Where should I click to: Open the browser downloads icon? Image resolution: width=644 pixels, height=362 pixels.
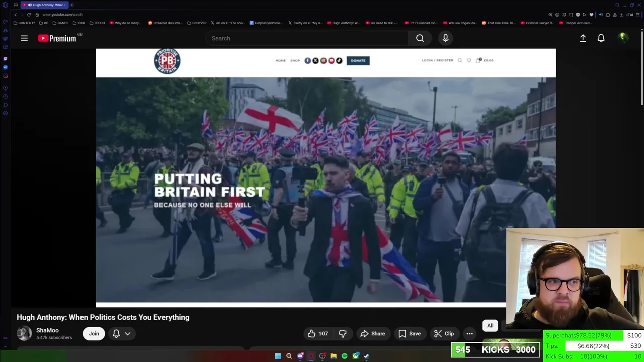pyautogui.click(x=621, y=15)
